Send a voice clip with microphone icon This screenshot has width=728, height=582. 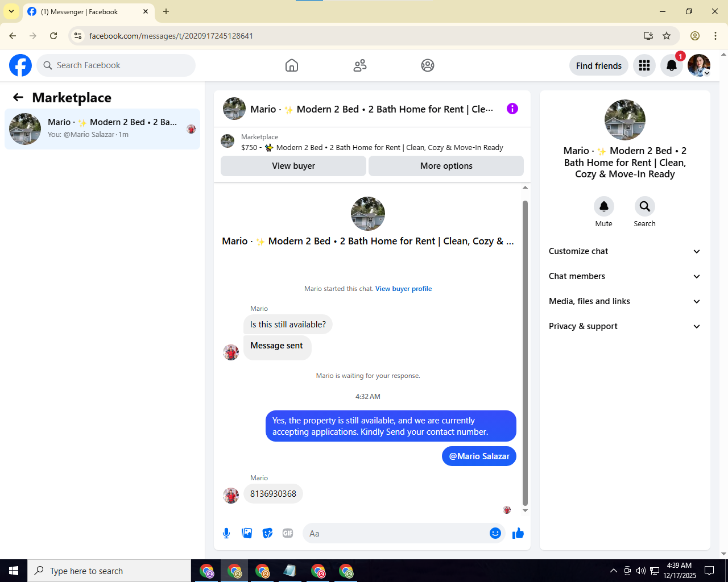(x=226, y=533)
